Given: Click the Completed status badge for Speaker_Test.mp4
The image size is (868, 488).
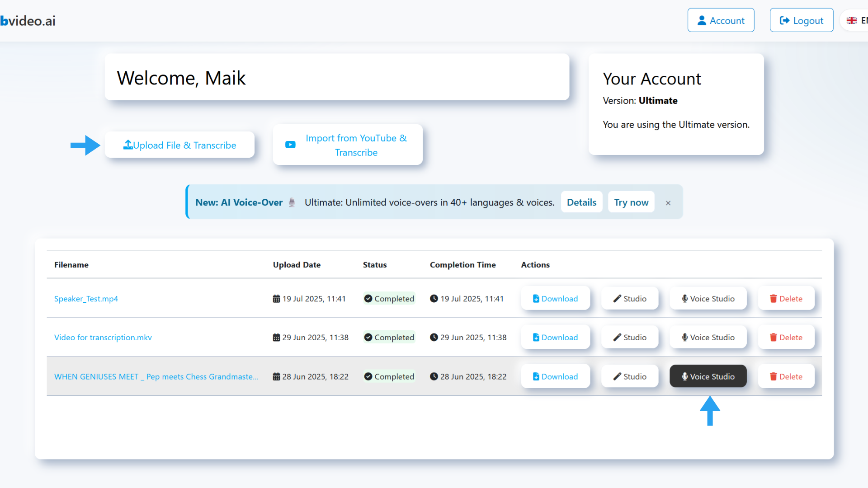Looking at the screenshot, I should [x=389, y=298].
